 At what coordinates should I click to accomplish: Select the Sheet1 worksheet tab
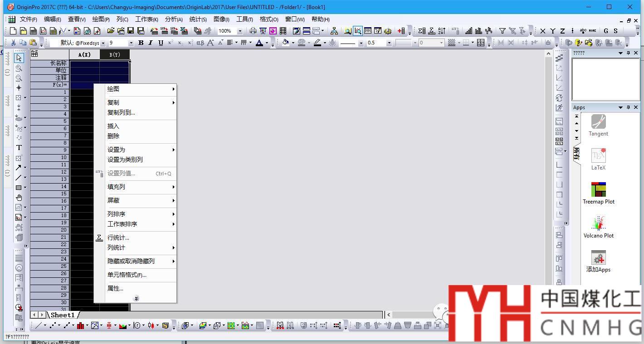click(x=63, y=315)
